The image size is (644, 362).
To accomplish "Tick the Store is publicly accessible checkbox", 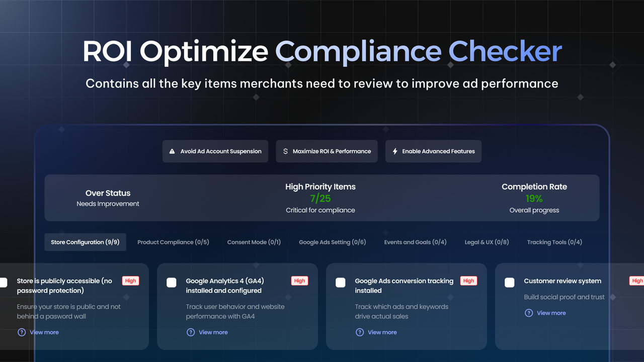I will 4,283.
